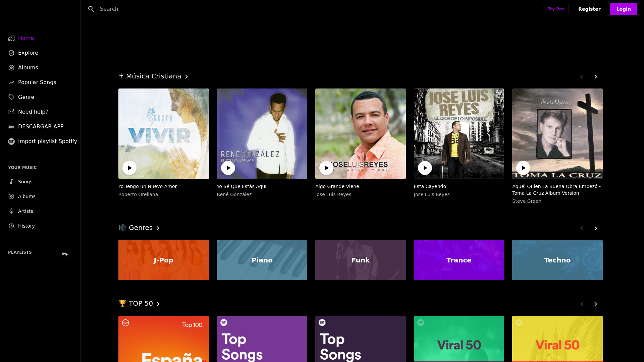This screenshot has height=362, width=644.
Task: Play Yo Tengo un Nuevo Amor
Action: (x=129, y=168)
